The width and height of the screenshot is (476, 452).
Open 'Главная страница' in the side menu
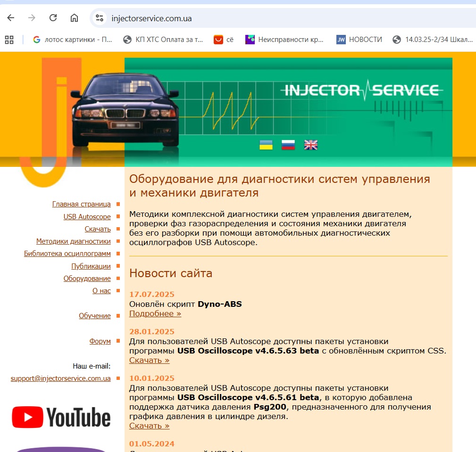[x=81, y=204]
